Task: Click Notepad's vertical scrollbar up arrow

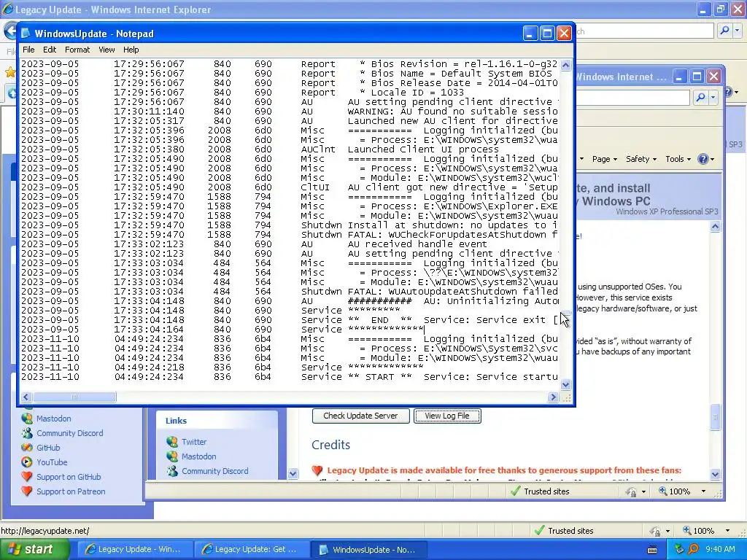Action: click(x=565, y=65)
